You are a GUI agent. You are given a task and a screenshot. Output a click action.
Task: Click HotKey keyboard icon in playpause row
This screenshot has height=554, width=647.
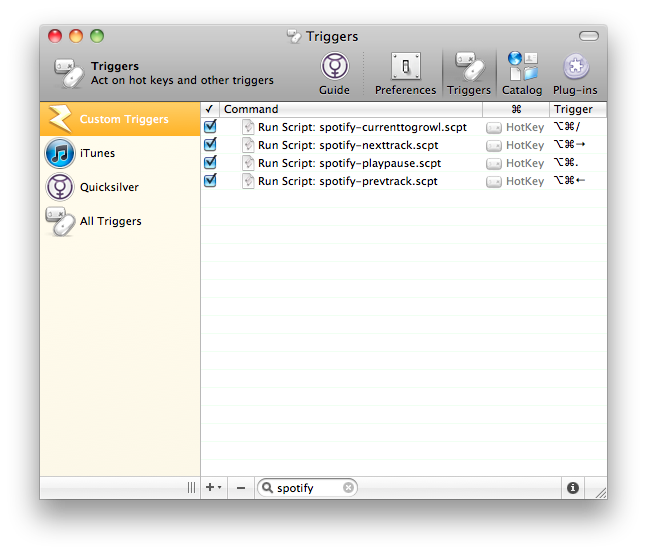[x=494, y=164]
